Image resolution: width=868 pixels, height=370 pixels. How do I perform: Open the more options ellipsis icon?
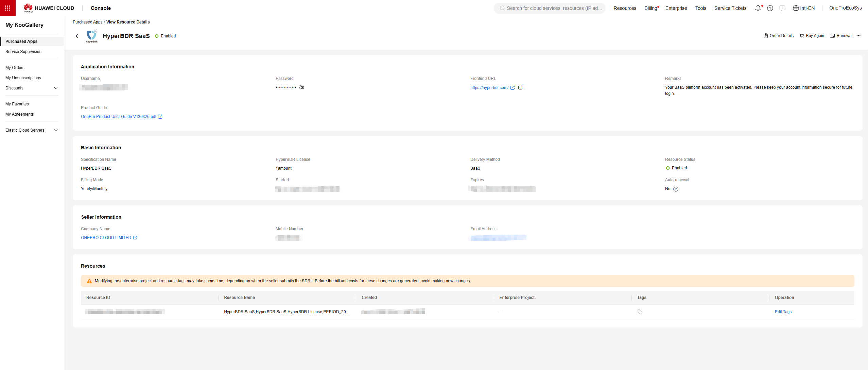point(858,36)
